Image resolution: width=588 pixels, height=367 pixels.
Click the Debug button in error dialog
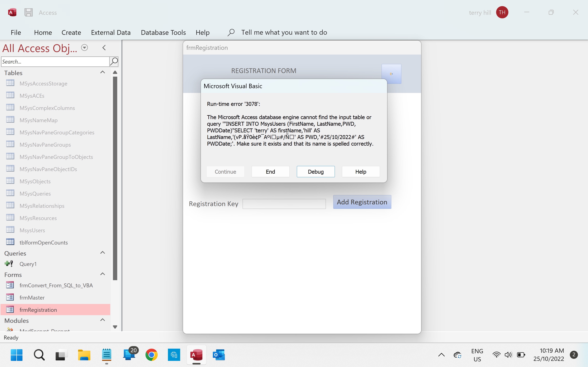(x=315, y=172)
